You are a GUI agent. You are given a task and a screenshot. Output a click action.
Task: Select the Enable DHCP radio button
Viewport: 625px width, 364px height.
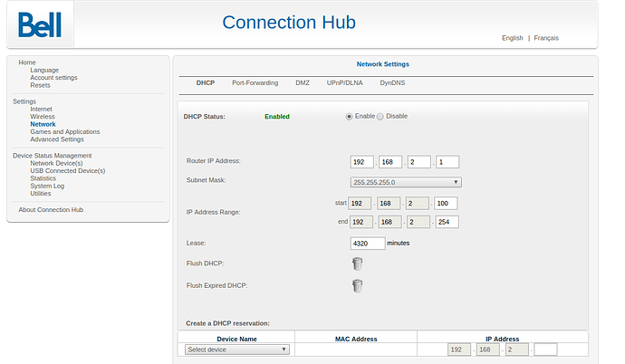(349, 116)
